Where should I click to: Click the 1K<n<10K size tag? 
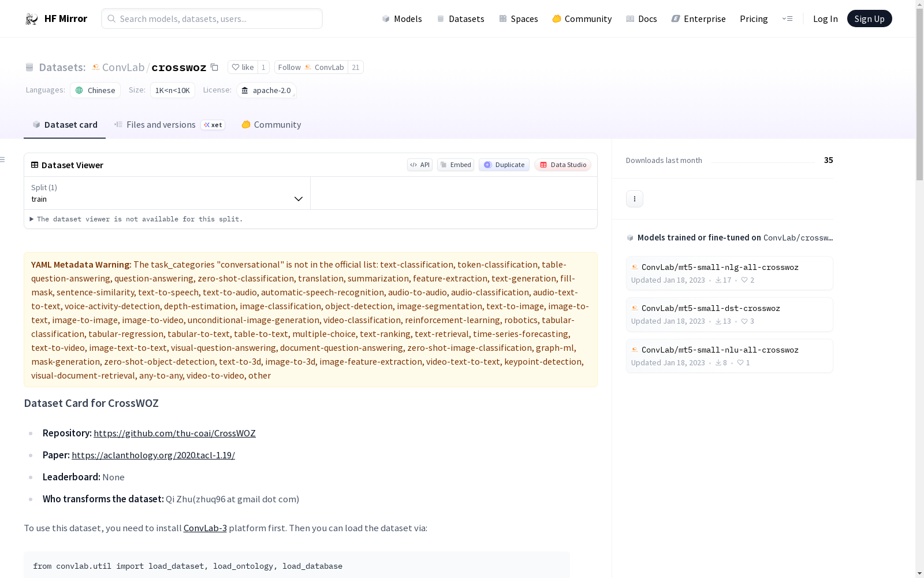click(x=173, y=90)
